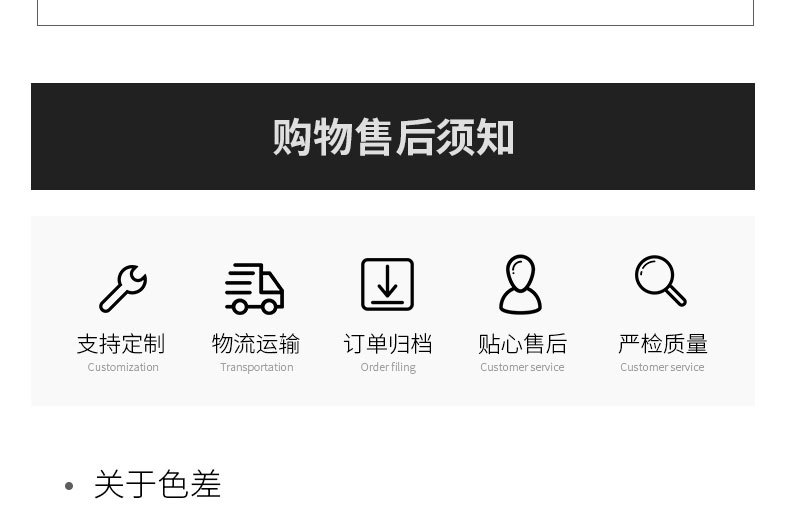Screen dimensions: 790x525
Task: Click the 购物售后须知 banner heading
Action: click(393, 137)
